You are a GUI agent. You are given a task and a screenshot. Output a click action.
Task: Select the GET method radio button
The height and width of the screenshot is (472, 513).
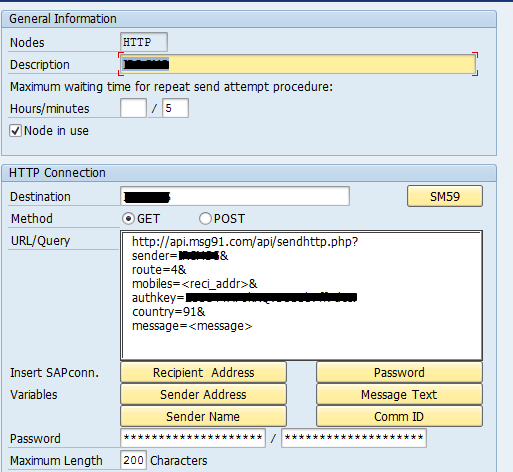click(128, 219)
